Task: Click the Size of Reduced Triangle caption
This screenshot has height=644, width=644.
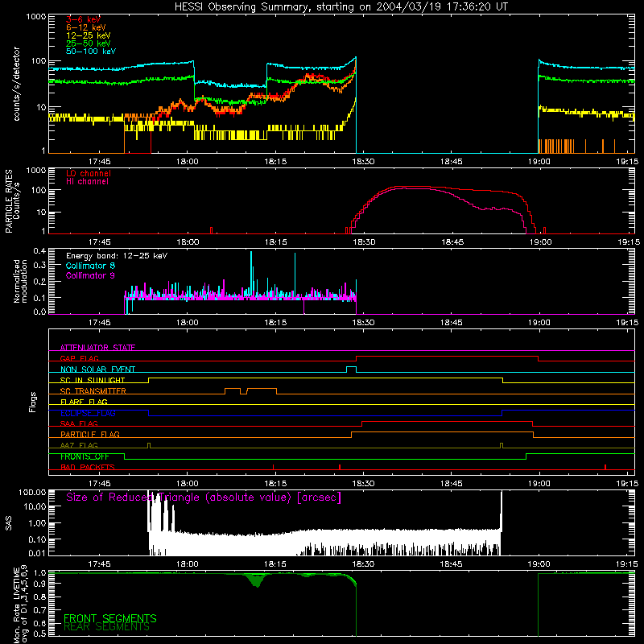Action: (x=204, y=497)
